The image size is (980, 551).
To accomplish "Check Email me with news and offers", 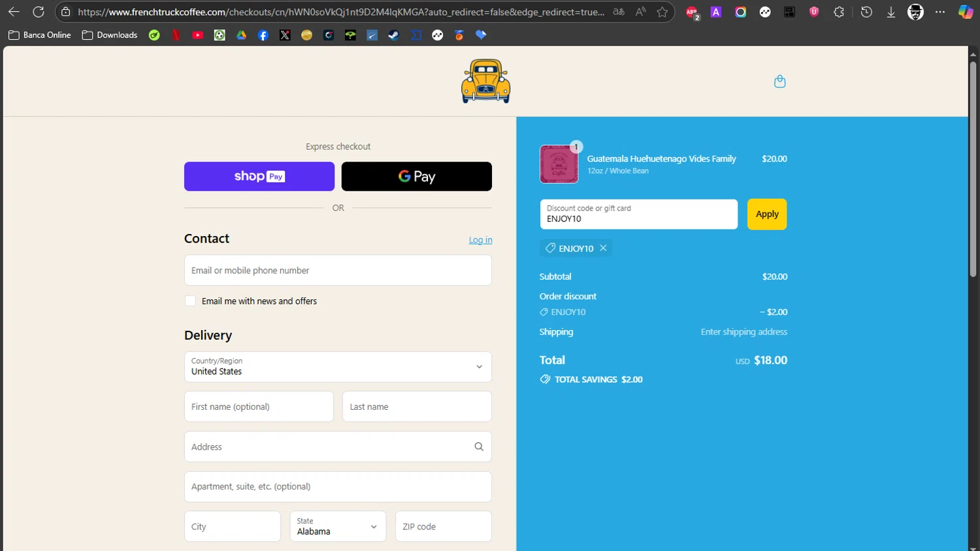I will pos(190,301).
